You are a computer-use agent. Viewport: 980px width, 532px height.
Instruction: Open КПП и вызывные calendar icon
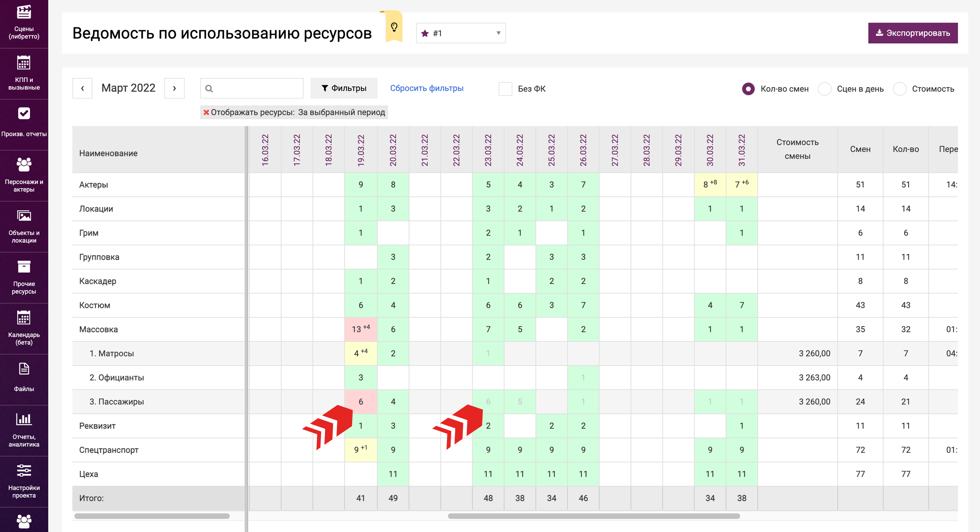click(x=23, y=63)
